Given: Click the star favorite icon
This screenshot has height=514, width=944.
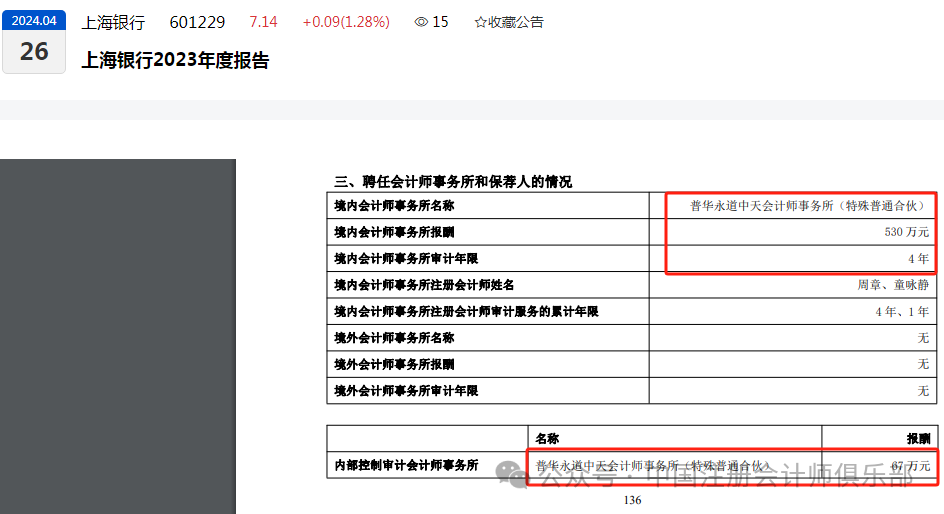Looking at the screenshot, I should click(480, 22).
